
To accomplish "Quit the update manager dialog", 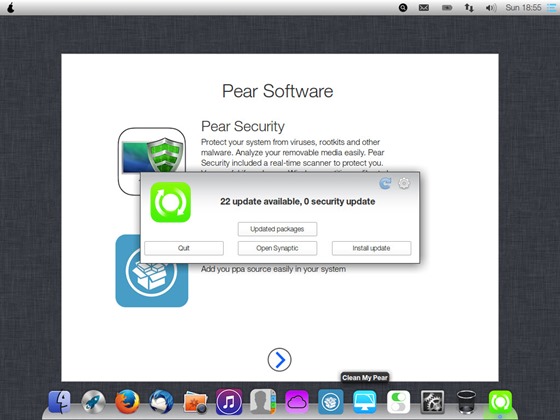I will click(184, 248).
